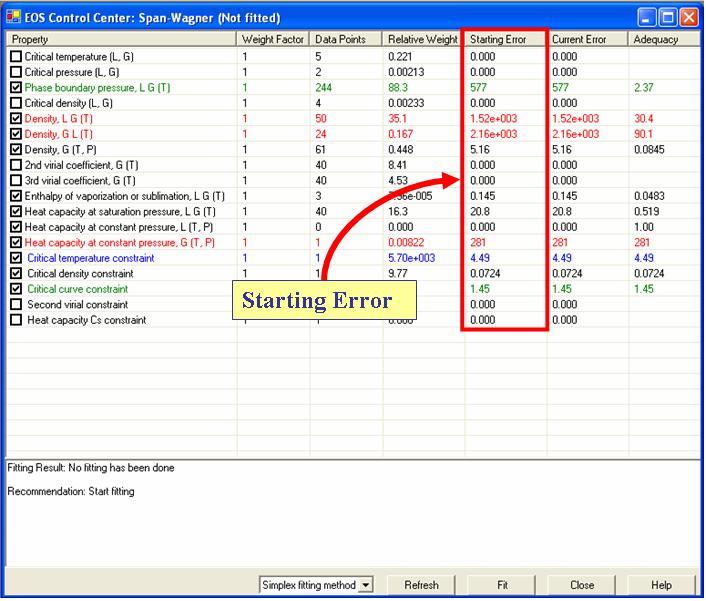Uncheck Phase boundary pressure, L G (T)
The height and width of the screenshot is (601, 706).
tap(16, 88)
